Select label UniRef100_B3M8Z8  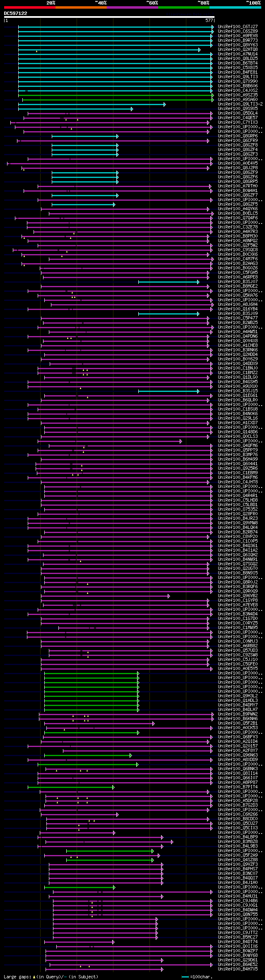click(238, 841)
